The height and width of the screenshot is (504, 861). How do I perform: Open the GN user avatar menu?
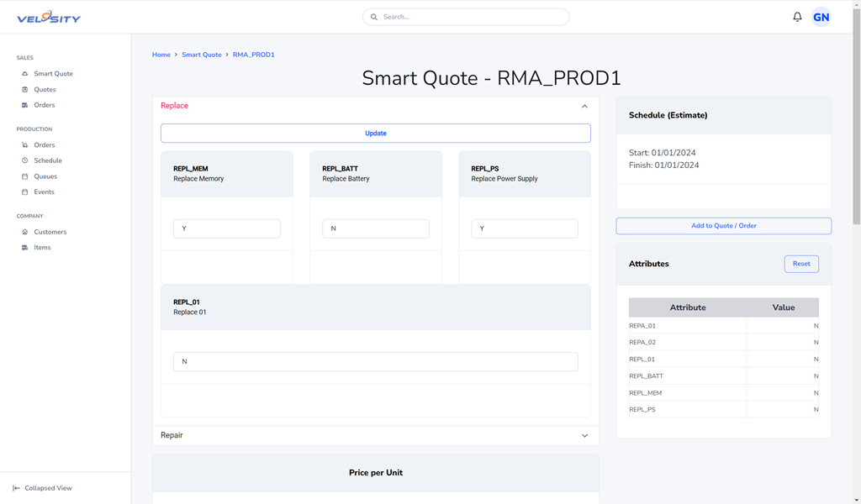click(x=821, y=17)
